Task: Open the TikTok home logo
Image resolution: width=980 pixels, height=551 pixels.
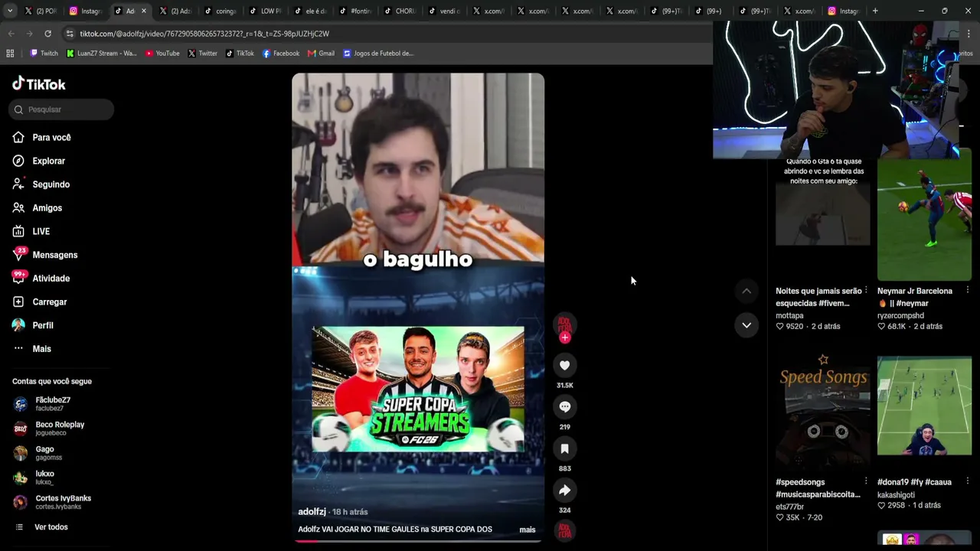Action: click(39, 83)
